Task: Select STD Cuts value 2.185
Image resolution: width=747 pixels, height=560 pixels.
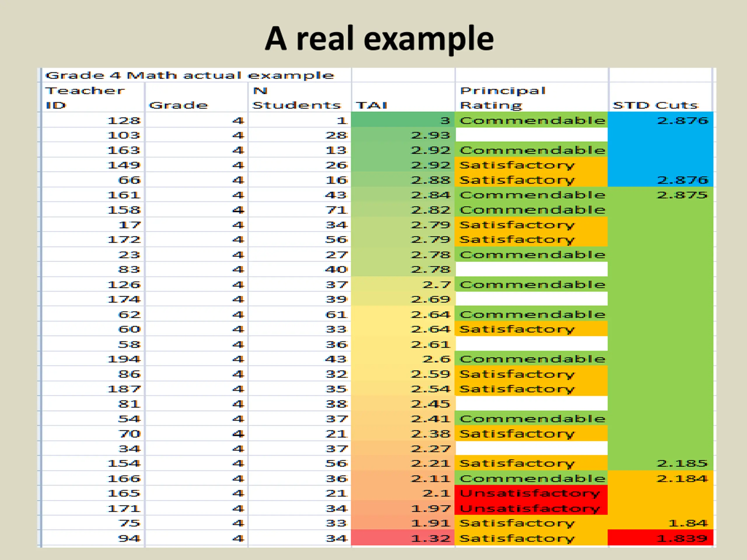Action: click(x=661, y=463)
